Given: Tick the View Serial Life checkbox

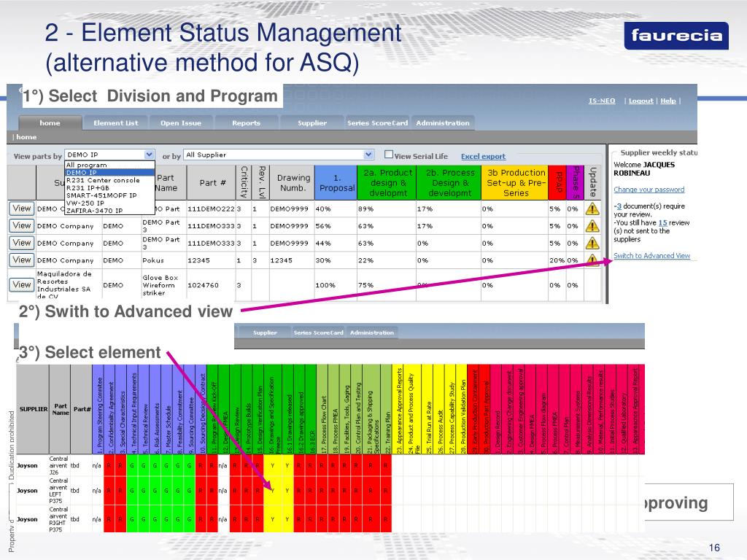Looking at the screenshot, I should [x=389, y=155].
